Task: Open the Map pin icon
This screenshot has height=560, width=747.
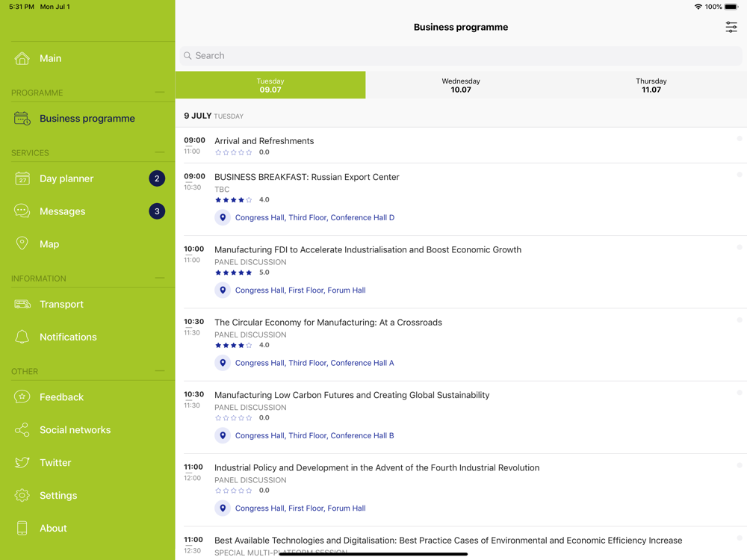Action: coord(22,243)
